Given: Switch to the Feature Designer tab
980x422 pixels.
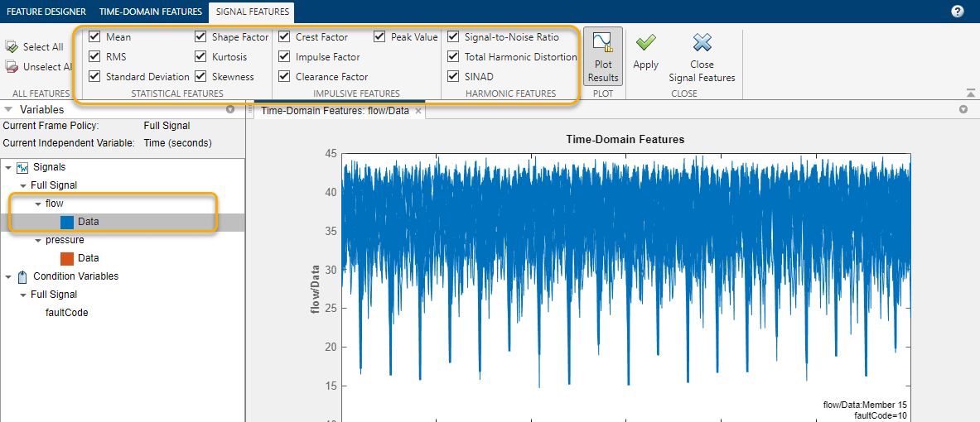Looking at the screenshot, I should (x=47, y=12).
